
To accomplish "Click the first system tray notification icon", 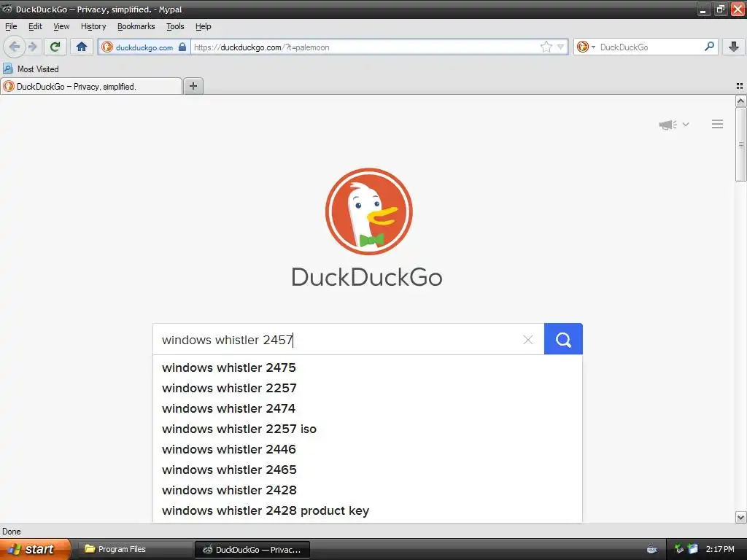I will point(679,549).
